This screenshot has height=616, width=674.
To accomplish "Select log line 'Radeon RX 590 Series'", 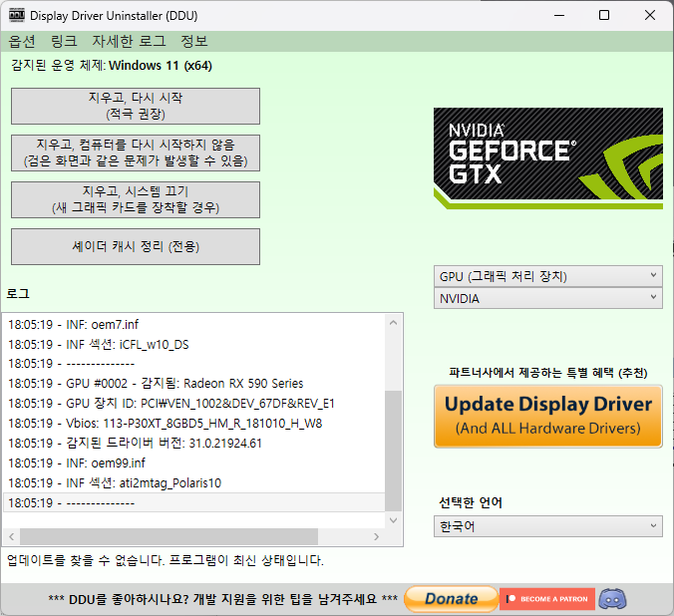I will tap(193, 383).
